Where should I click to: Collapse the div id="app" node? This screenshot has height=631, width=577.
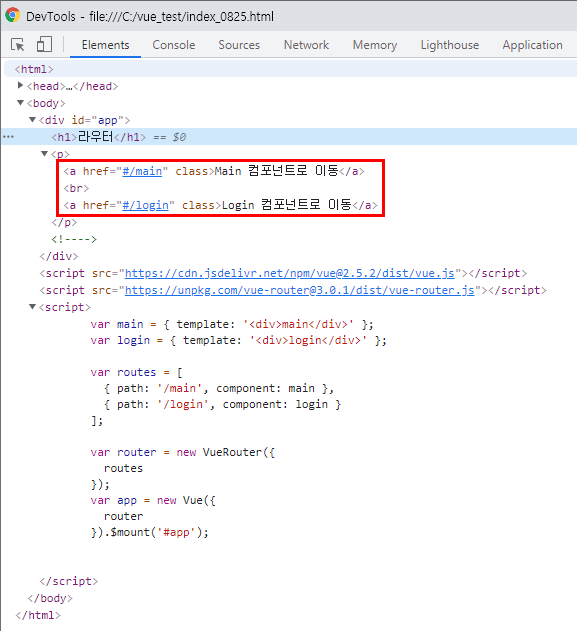pyautogui.click(x=33, y=120)
